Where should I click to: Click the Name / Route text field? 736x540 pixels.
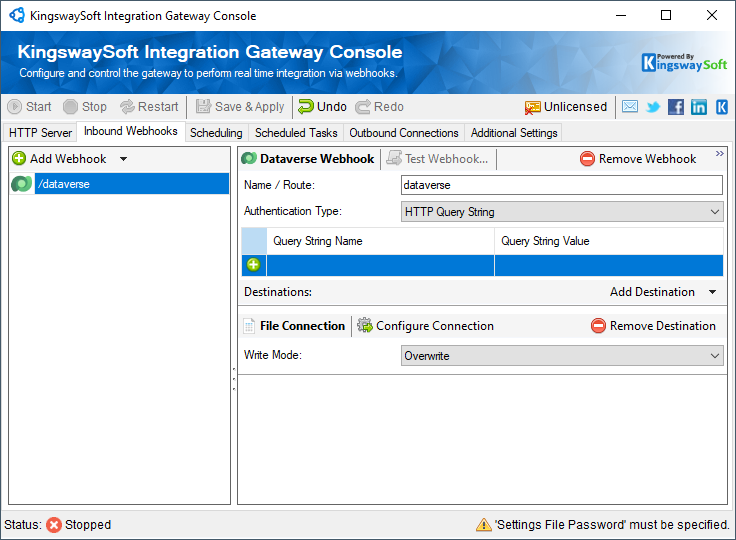pyautogui.click(x=561, y=185)
